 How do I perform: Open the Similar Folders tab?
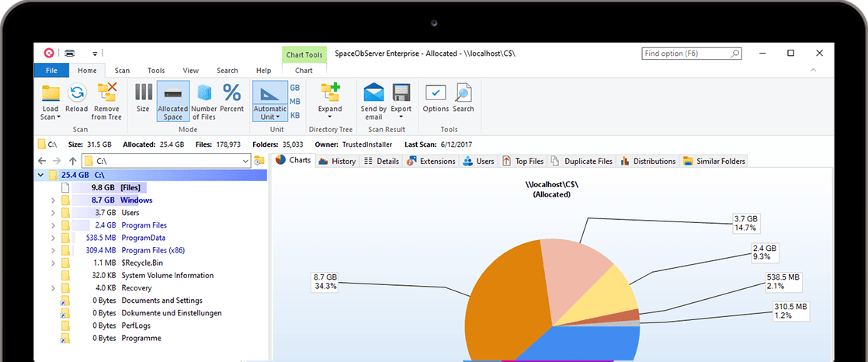click(x=714, y=161)
